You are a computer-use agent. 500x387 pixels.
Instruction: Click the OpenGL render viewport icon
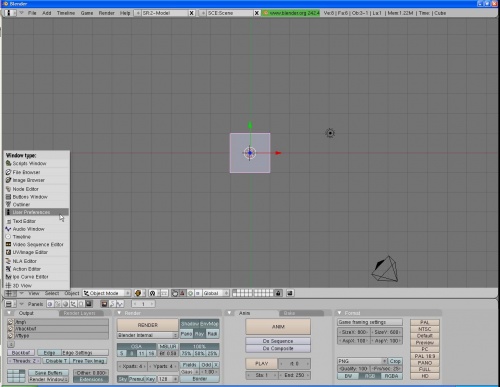290,293
